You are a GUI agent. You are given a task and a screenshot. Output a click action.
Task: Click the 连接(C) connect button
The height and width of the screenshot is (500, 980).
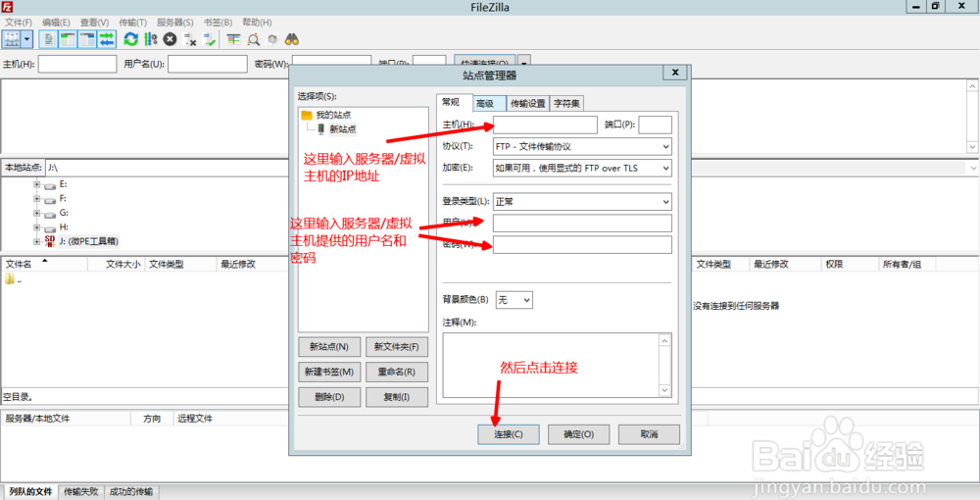[x=509, y=434]
